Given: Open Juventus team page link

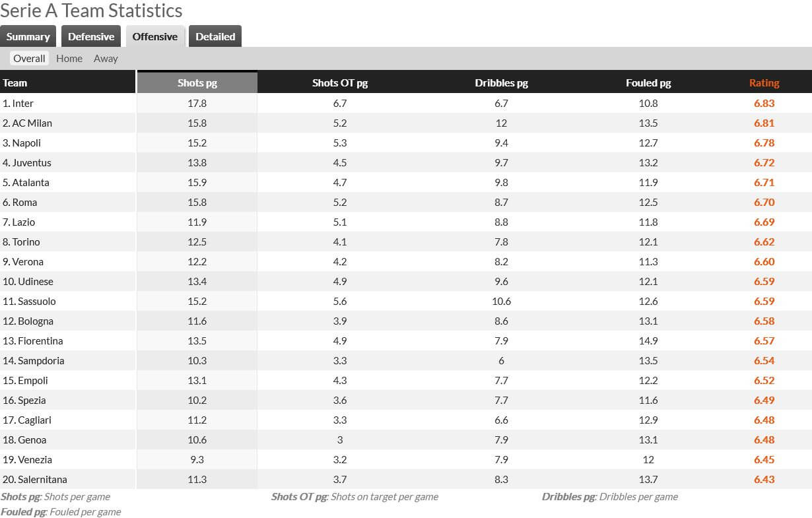Looking at the screenshot, I should pyautogui.click(x=32, y=163).
